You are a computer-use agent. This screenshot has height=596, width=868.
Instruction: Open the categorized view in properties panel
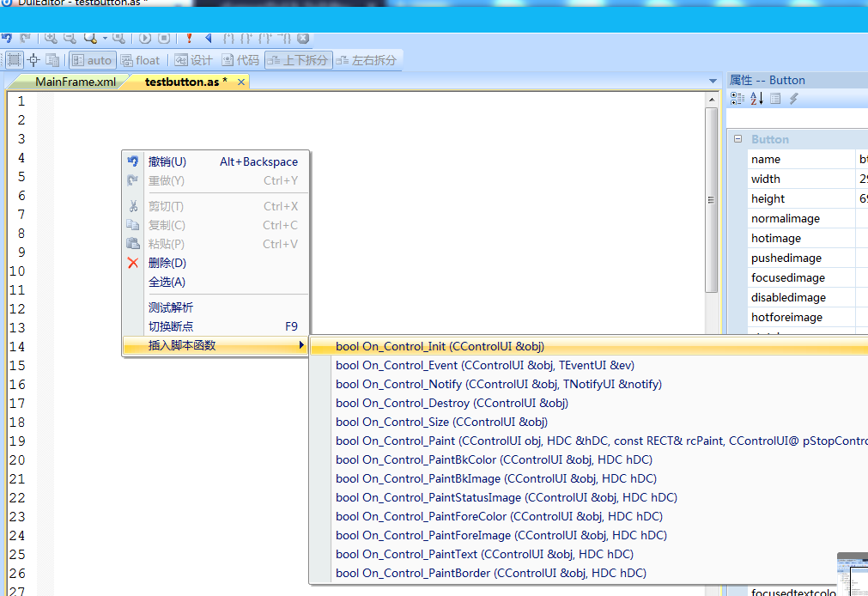click(737, 98)
